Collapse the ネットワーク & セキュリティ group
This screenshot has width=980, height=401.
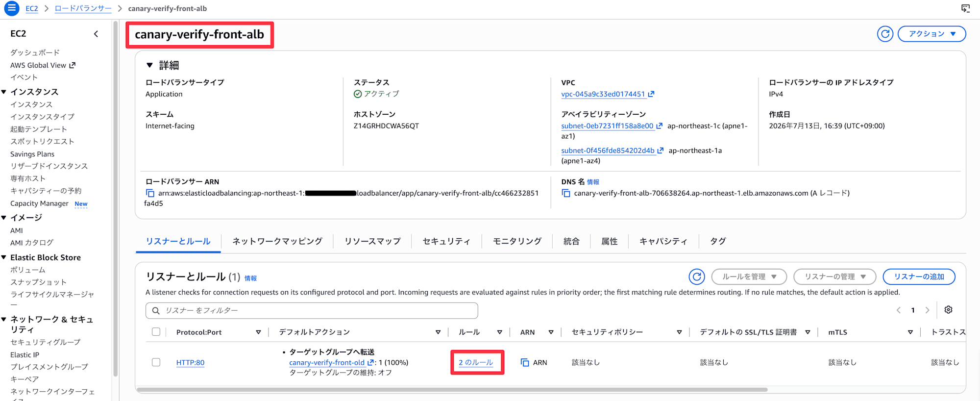[x=4, y=319]
